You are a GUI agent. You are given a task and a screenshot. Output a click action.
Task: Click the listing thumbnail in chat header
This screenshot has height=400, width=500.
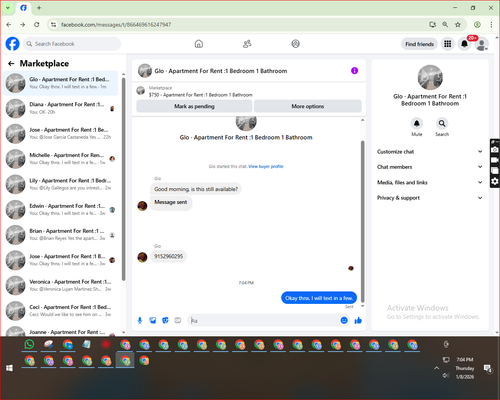coord(145,71)
